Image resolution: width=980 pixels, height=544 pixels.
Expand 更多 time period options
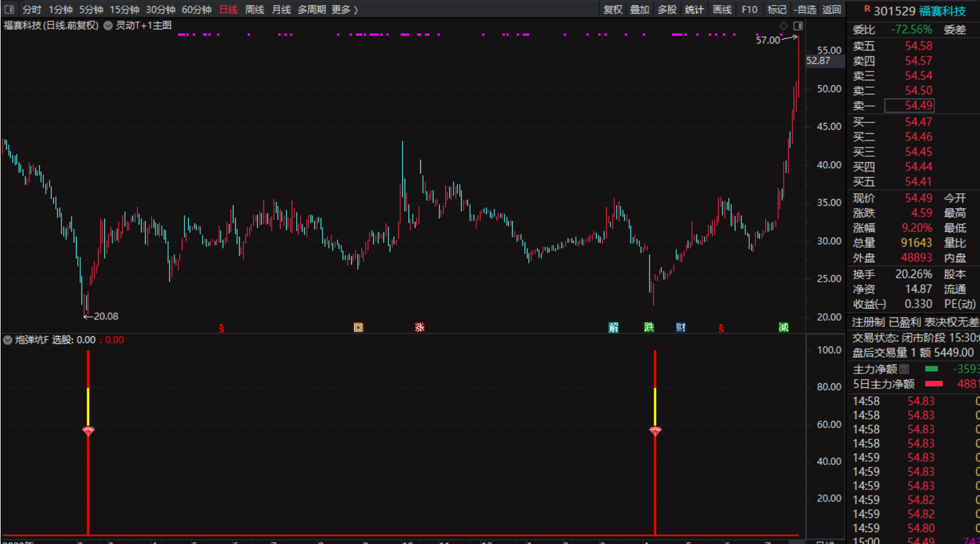click(x=344, y=9)
